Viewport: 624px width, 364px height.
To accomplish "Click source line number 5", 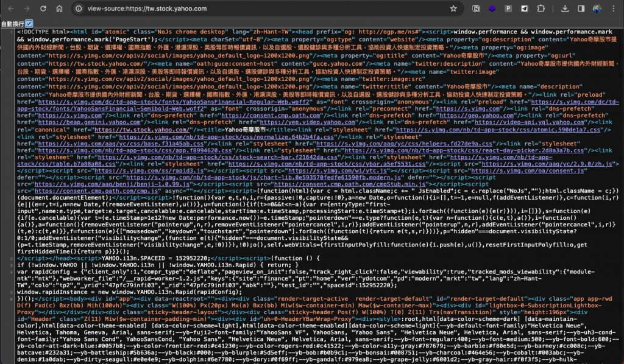I will click(12, 292).
